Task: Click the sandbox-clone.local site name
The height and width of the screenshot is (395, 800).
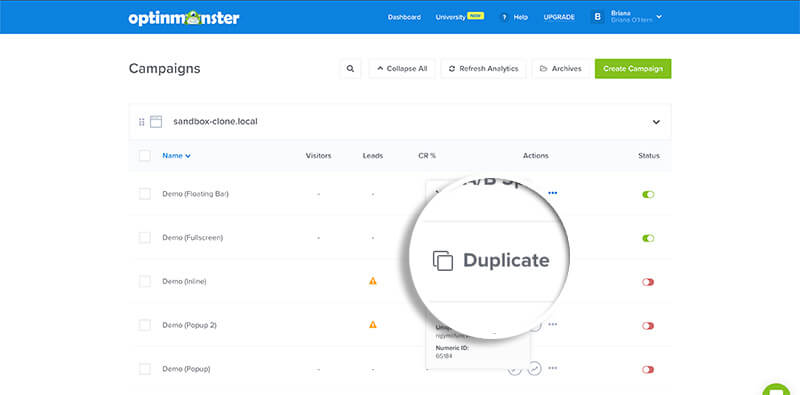Action: click(215, 122)
